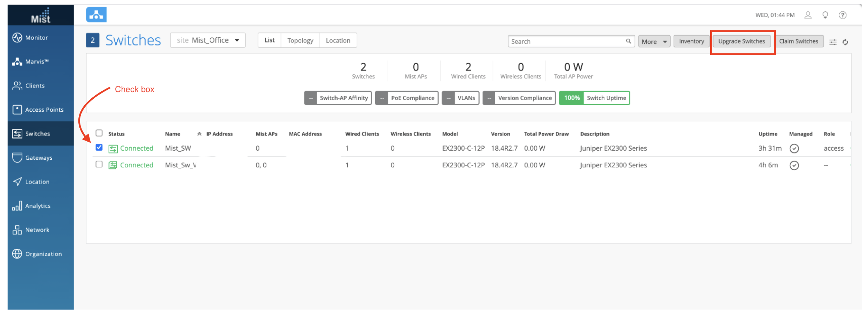Check the Mist_Sw_V row checkbox

[x=99, y=164]
